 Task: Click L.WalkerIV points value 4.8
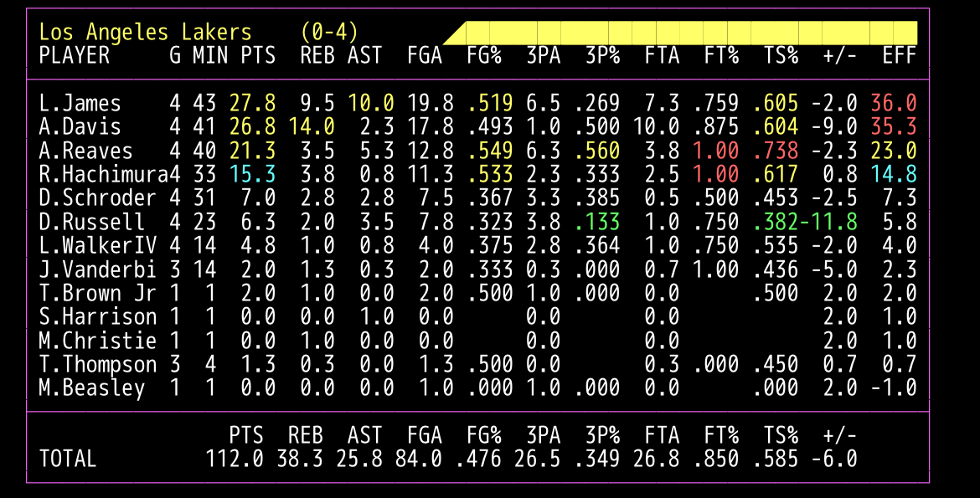(258, 245)
